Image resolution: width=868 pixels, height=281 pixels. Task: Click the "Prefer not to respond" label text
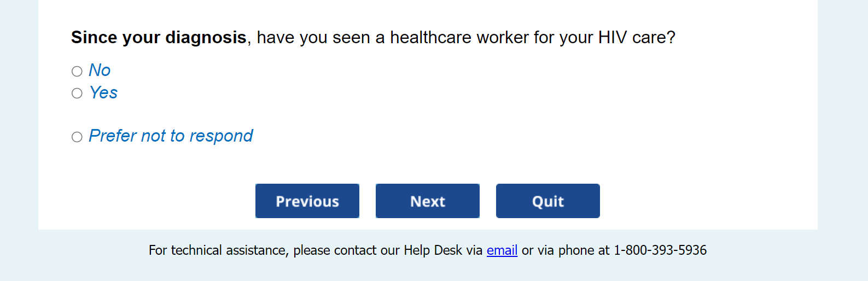(x=171, y=136)
